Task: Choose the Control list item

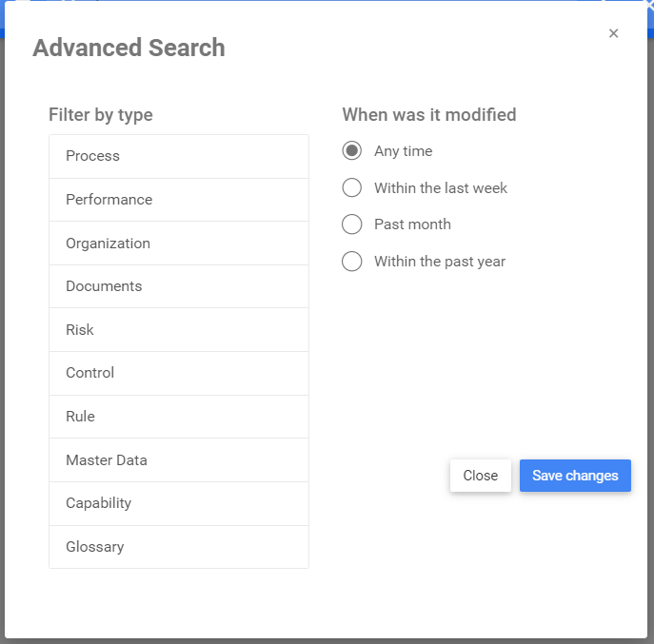Action: [179, 373]
